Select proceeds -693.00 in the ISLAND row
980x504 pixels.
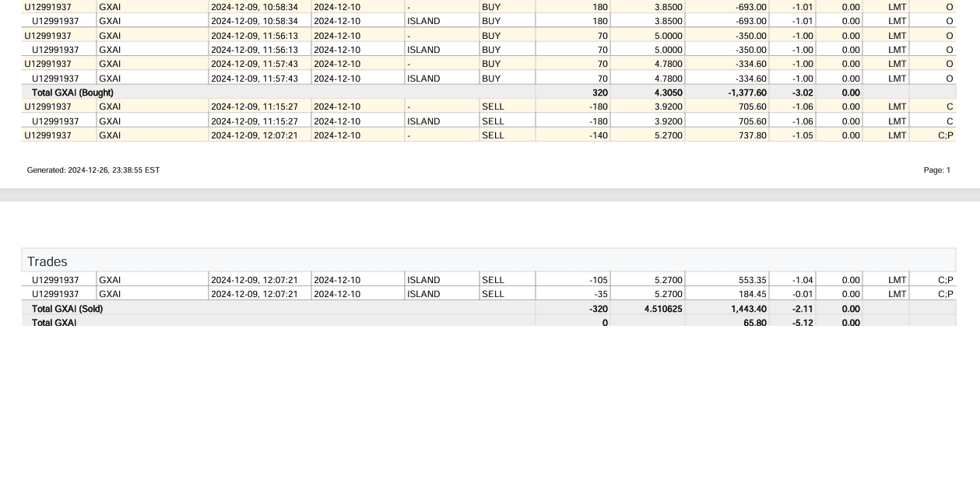pos(751,21)
